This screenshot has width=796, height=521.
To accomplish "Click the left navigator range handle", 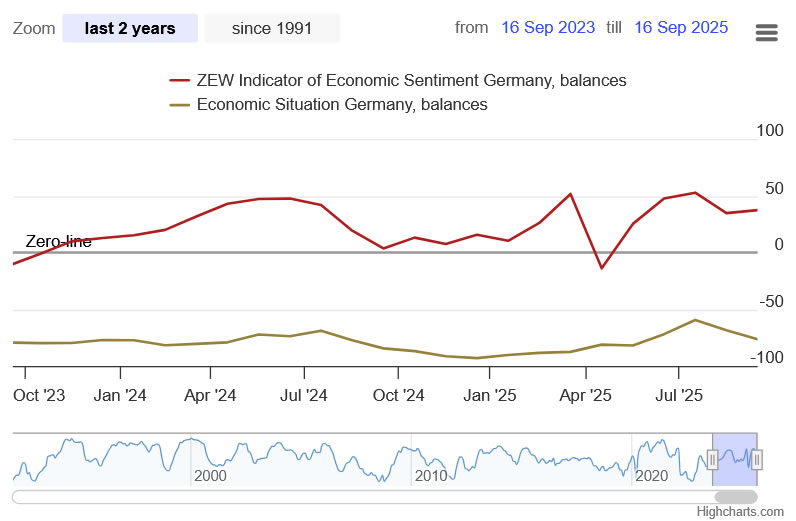I will coord(713,460).
